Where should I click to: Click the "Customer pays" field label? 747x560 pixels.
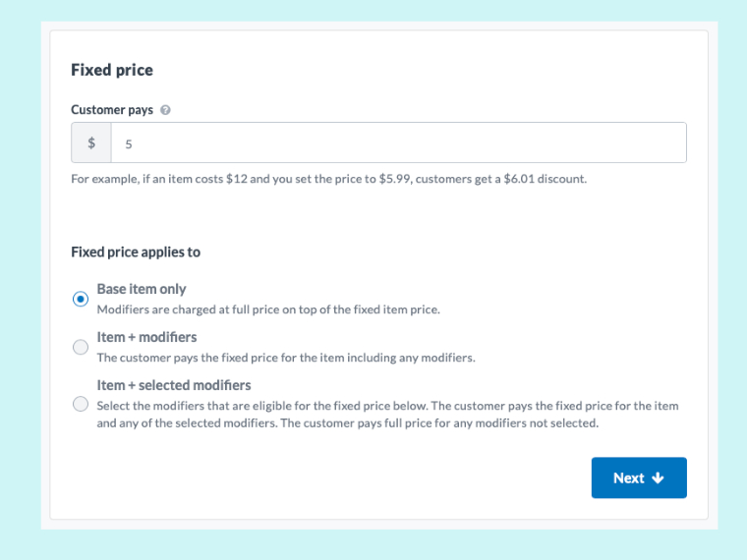[112, 110]
